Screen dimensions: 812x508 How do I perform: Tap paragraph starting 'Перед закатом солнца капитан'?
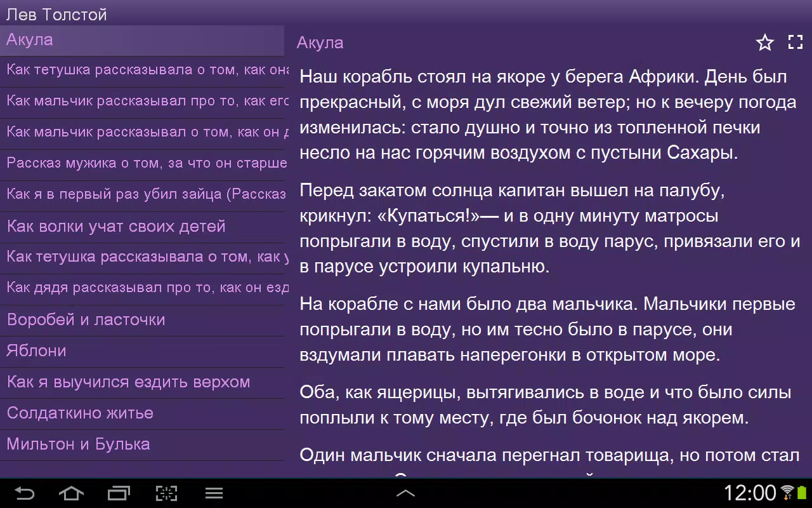coord(549,229)
